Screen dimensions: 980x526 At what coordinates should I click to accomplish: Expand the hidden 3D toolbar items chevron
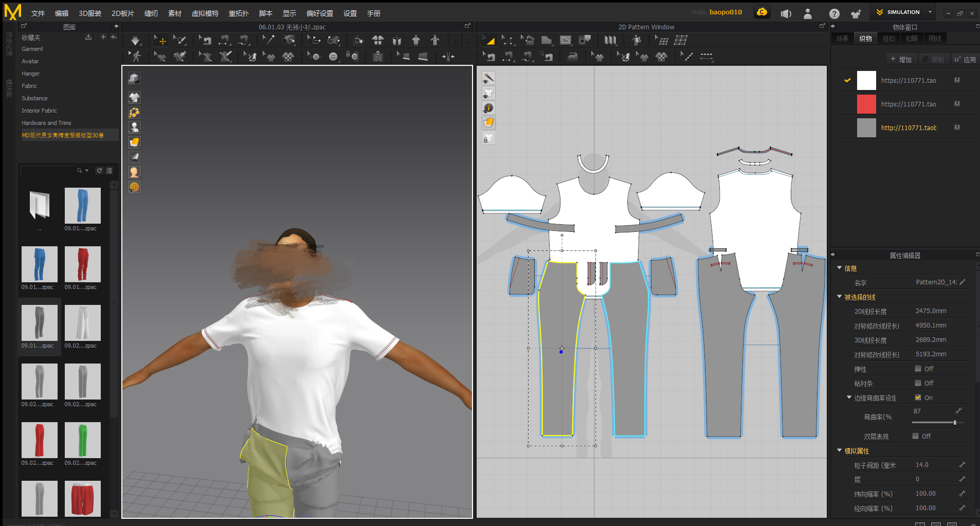(456, 40)
